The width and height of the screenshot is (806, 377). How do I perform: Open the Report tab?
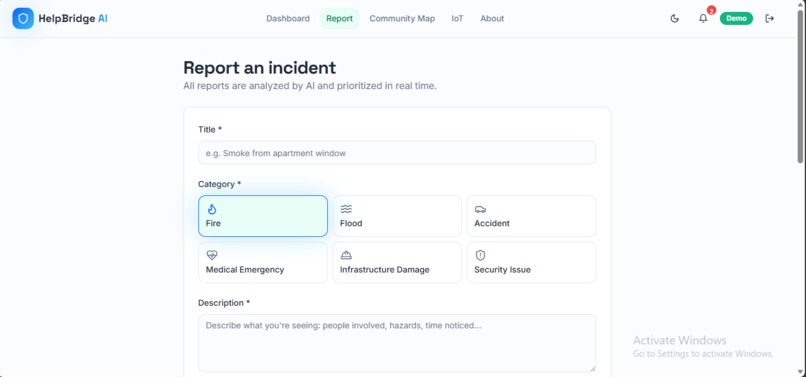pyautogui.click(x=340, y=19)
